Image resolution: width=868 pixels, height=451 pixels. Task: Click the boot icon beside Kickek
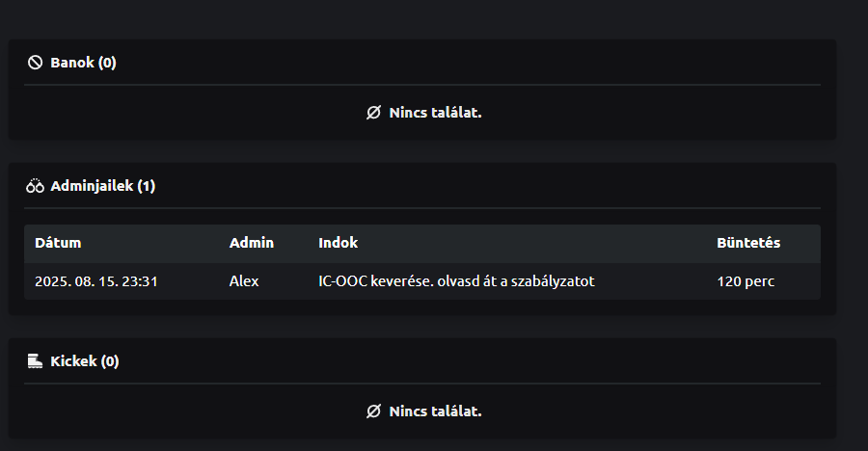click(x=35, y=361)
